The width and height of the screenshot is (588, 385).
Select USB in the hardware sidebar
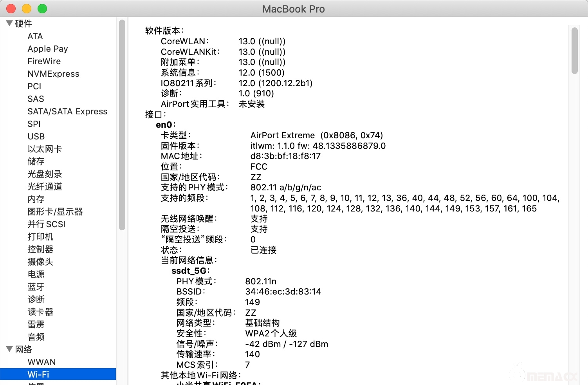36,136
